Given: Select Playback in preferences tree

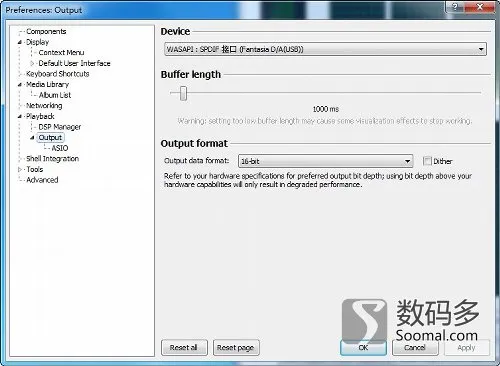Looking at the screenshot, I should click(x=40, y=116).
